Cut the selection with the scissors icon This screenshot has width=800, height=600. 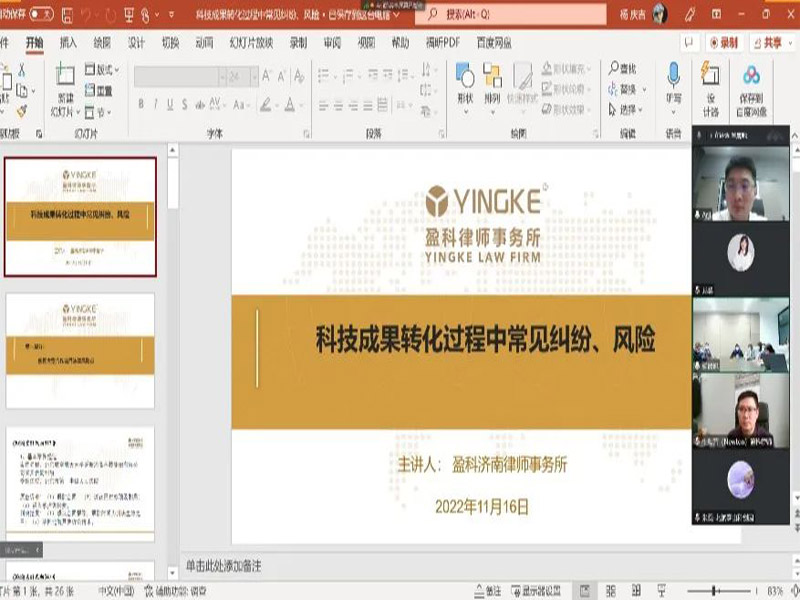pyautogui.click(x=22, y=70)
